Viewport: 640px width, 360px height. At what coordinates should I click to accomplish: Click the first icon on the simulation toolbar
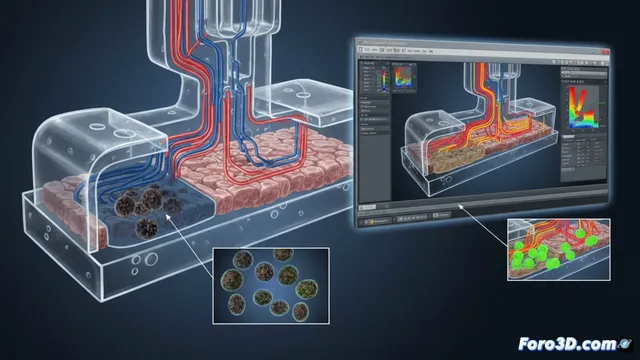click(360, 50)
